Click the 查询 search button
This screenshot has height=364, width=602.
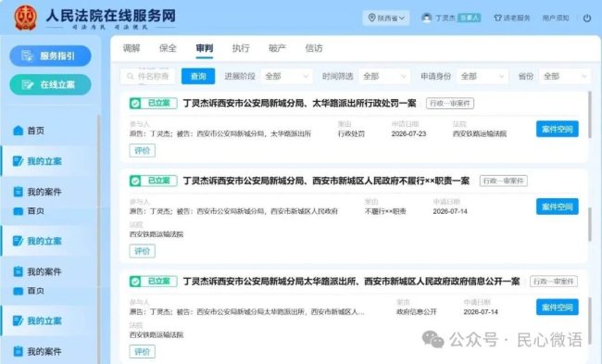point(198,76)
